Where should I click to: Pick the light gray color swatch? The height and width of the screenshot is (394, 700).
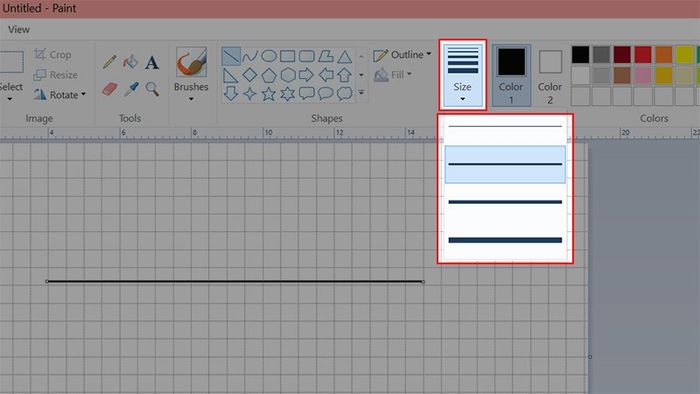[x=601, y=75]
